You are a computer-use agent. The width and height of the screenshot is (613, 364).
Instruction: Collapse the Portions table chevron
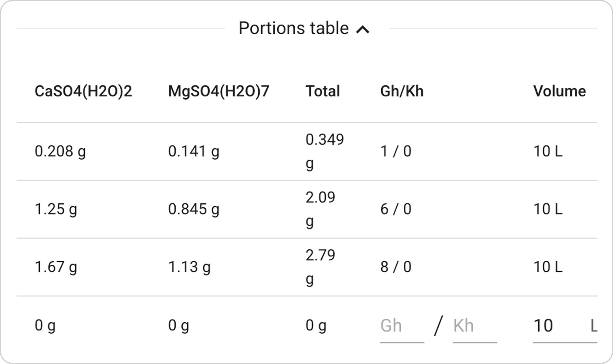pos(363,30)
